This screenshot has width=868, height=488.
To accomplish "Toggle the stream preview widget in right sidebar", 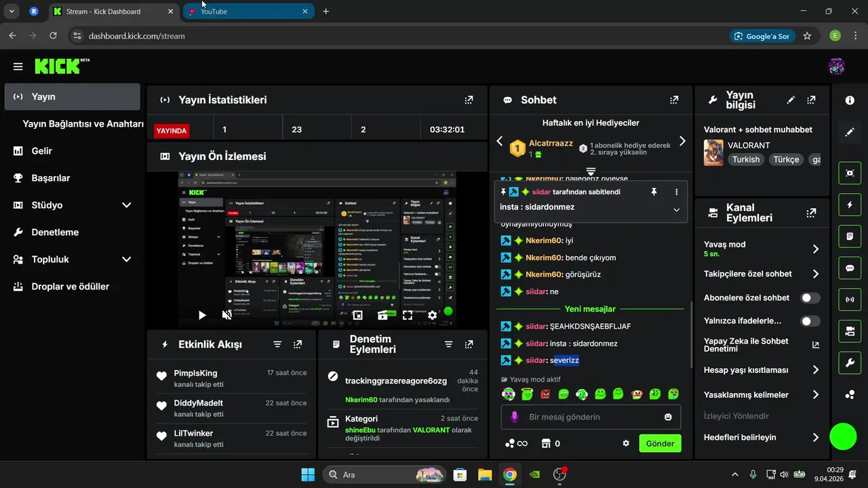I will pyautogui.click(x=850, y=173).
